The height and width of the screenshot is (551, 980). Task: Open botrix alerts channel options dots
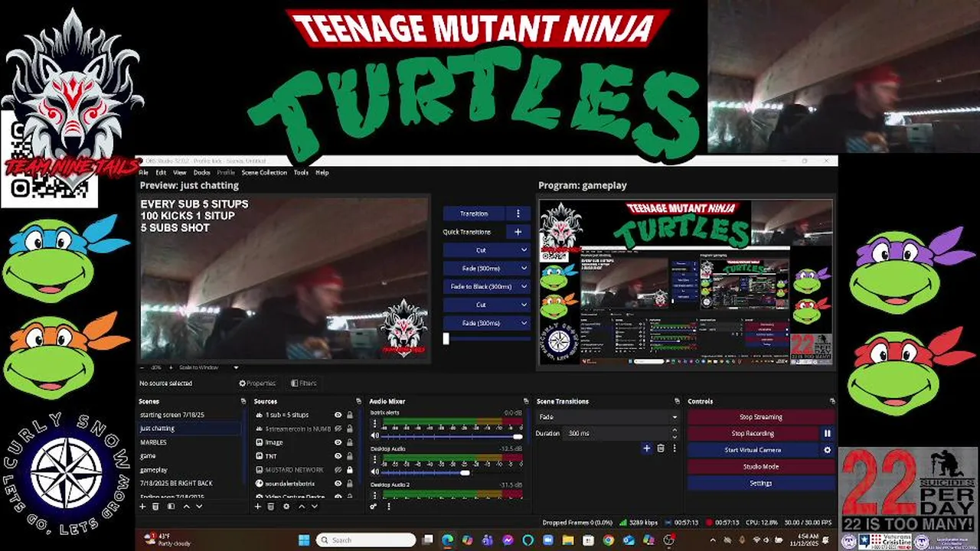375,423
